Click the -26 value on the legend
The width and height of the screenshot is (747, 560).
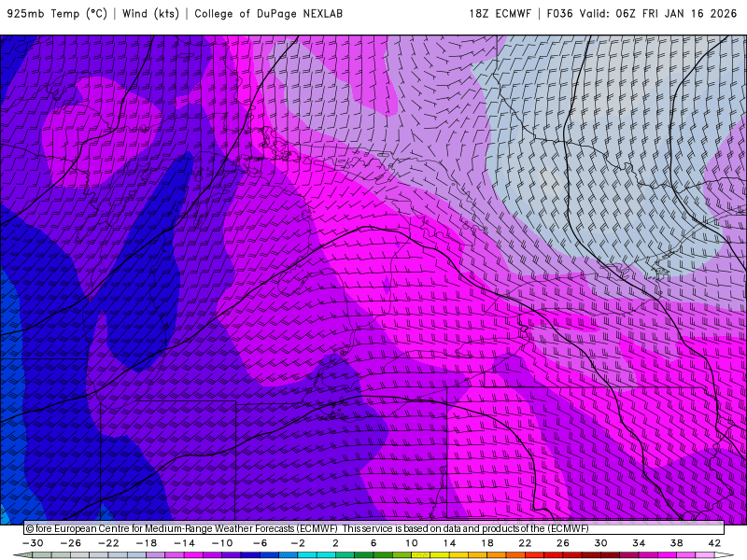[71, 543]
